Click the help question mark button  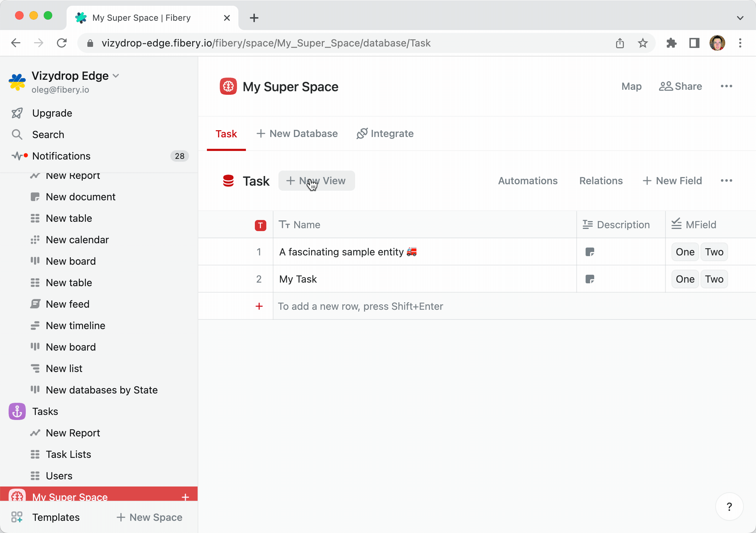coord(729,507)
